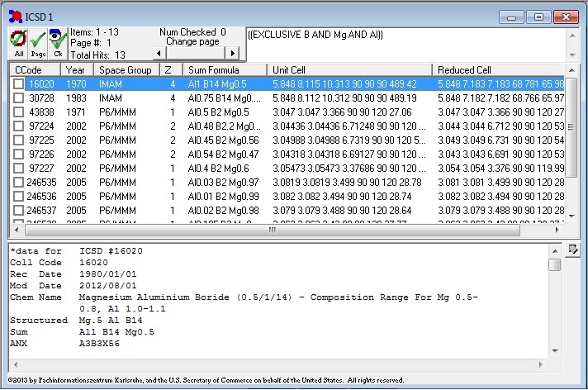Click the next page right arrow
The image size is (588, 390).
tap(232, 53)
